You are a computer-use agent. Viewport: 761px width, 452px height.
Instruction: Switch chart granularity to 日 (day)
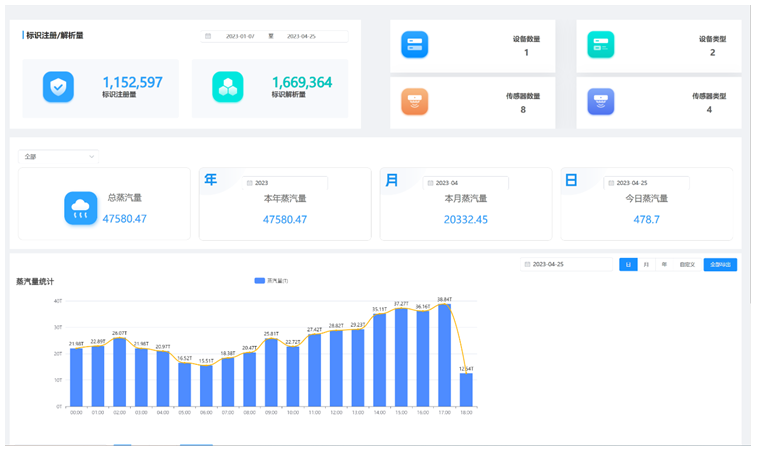point(628,265)
